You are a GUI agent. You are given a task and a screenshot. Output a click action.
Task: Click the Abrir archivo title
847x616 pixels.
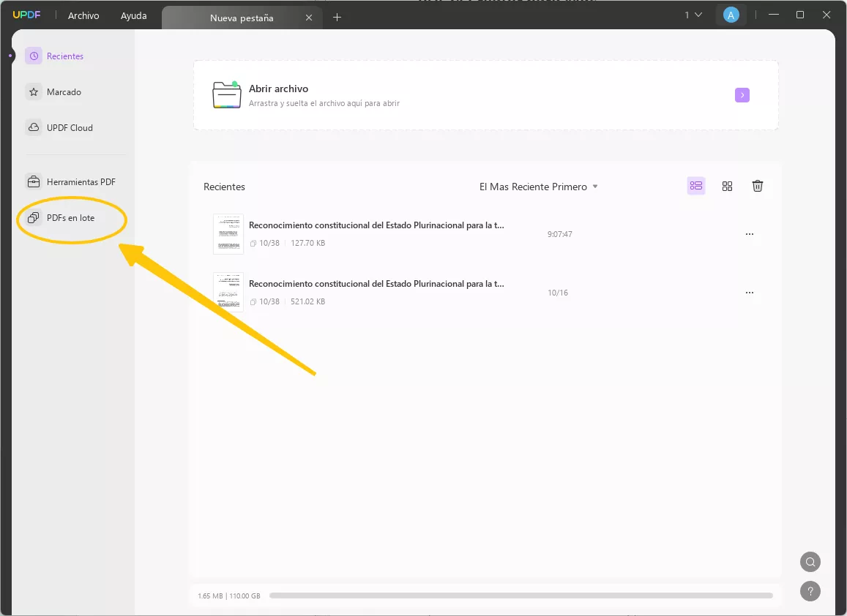[278, 89]
